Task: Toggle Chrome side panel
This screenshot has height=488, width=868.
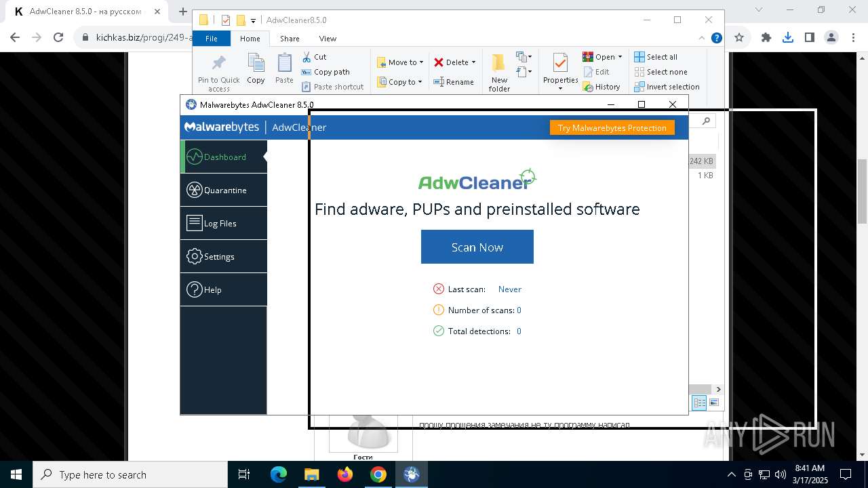Action: pyautogui.click(x=809, y=37)
